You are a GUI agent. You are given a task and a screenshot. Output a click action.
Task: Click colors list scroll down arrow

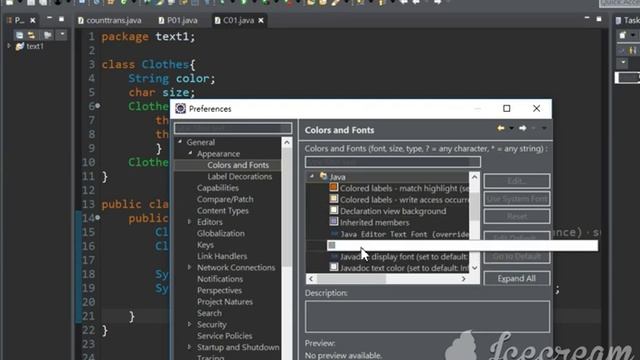click(474, 268)
